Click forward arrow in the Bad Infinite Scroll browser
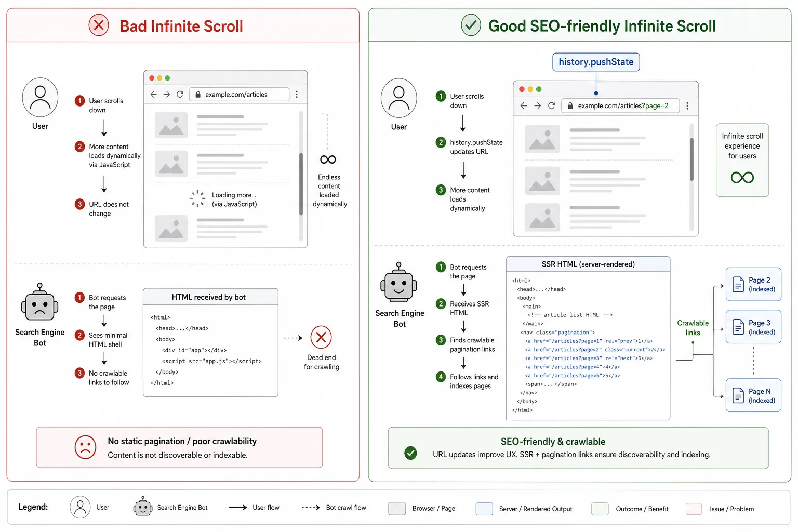This screenshot has height=532, width=798. pyautogui.click(x=166, y=94)
